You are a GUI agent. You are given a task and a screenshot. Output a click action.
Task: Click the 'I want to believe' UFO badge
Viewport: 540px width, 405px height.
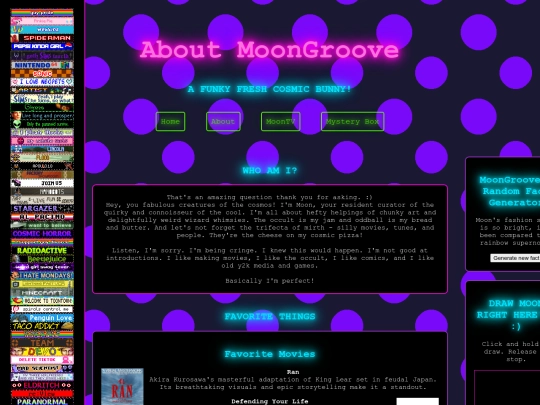coord(42,225)
